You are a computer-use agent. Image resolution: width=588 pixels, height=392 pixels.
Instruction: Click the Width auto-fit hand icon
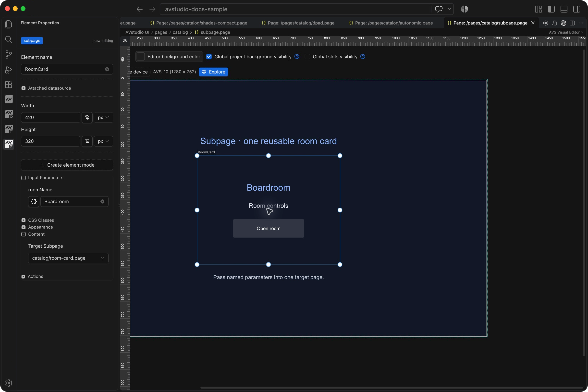87,118
